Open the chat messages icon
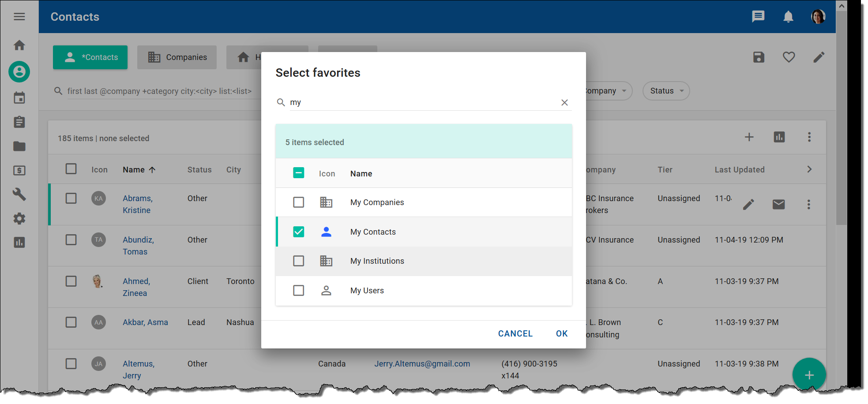Viewport: 868px width, 404px height. coord(758,17)
